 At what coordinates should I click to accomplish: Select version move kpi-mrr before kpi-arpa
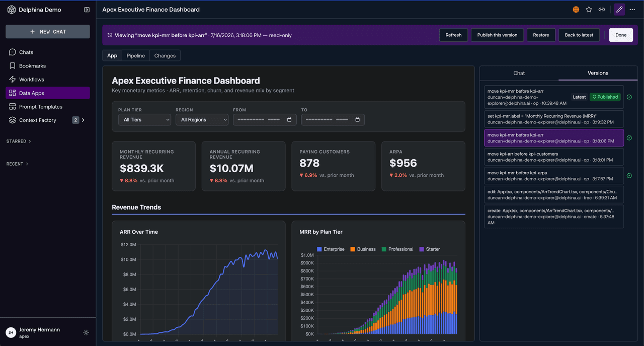click(x=554, y=176)
